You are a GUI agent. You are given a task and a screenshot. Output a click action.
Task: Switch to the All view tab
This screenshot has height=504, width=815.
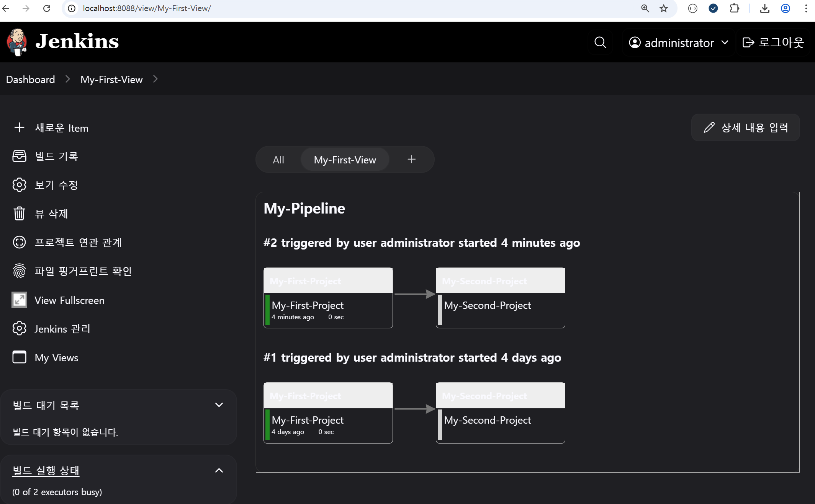pyautogui.click(x=278, y=160)
